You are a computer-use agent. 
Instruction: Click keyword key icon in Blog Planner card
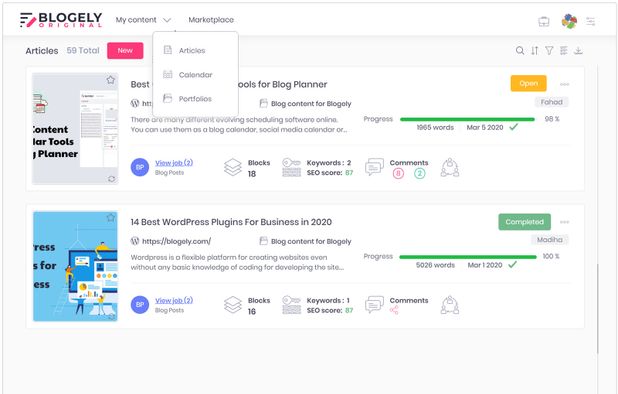tap(292, 167)
